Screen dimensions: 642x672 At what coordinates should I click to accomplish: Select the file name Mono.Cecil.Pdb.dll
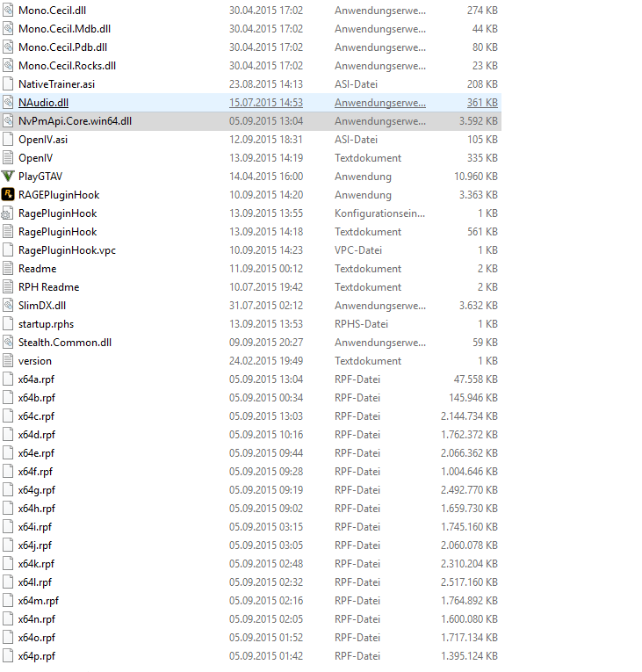[x=62, y=47]
